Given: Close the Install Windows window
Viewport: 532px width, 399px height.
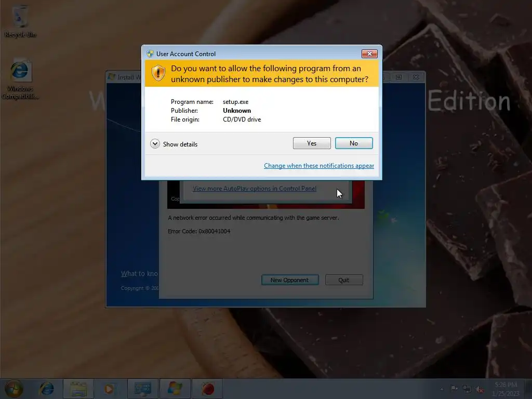Looking at the screenshot, I should (x=416, y=77).
